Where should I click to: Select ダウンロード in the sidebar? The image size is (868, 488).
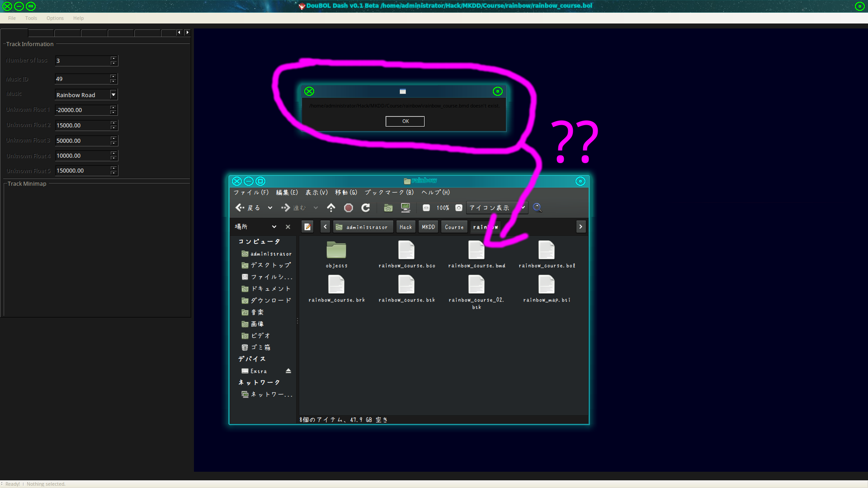(x=270, y=300)
